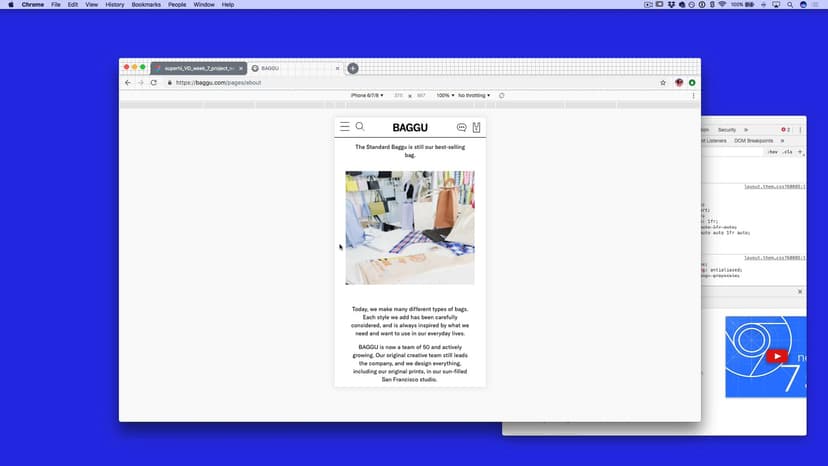Open a new Chrome tab with plus button
This screenshot has width=828, height=466.
(353, 68)
